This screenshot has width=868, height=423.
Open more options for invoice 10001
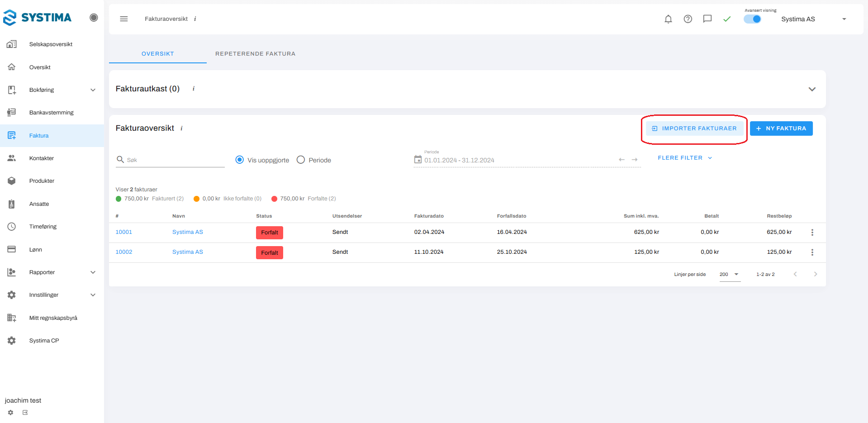point(812,233)
